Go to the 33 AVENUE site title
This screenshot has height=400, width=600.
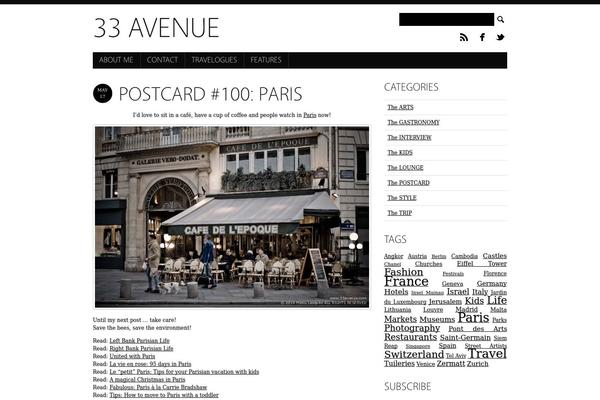(x=157, y=28)
